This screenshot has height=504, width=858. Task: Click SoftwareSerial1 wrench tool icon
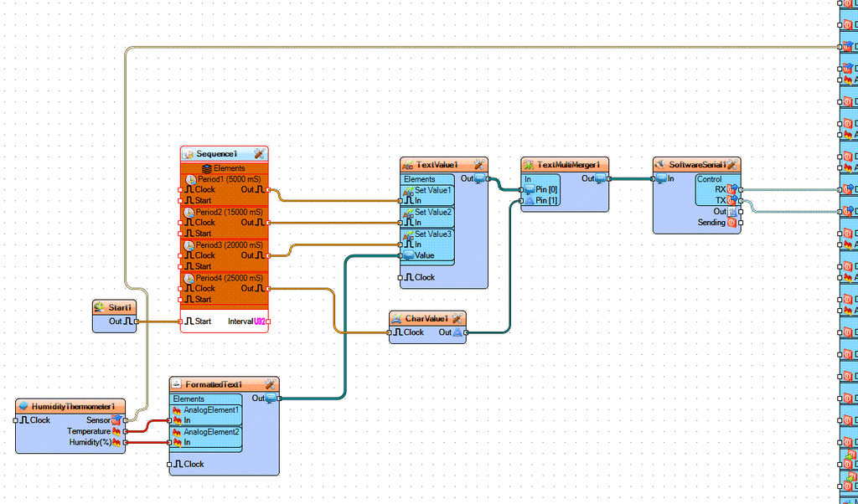coord(732,165)
